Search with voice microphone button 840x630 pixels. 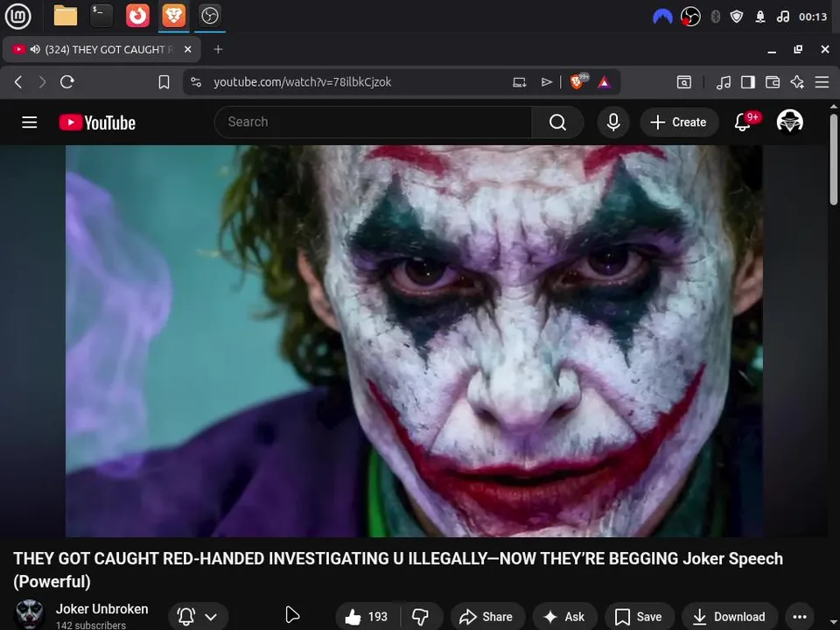tap(613, 122)
